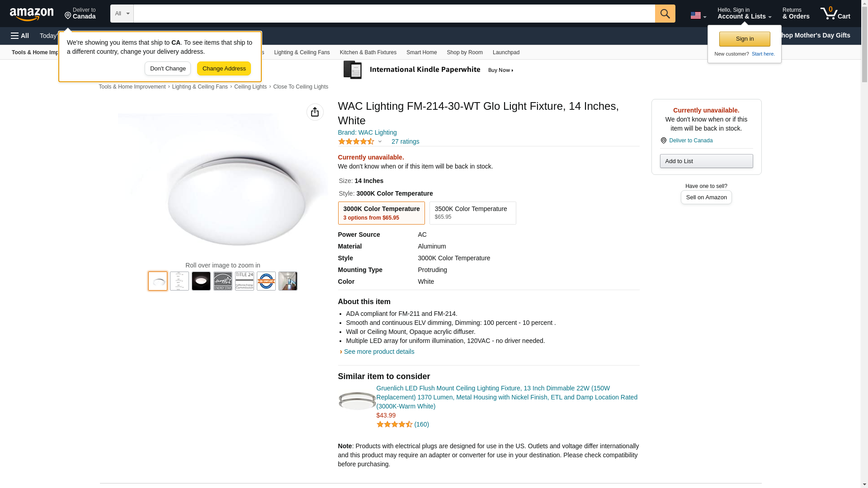The width and height of the screenshot is (868, 488).
Task: Click the Deliver to Canada location icon
Action: point(664,141)
